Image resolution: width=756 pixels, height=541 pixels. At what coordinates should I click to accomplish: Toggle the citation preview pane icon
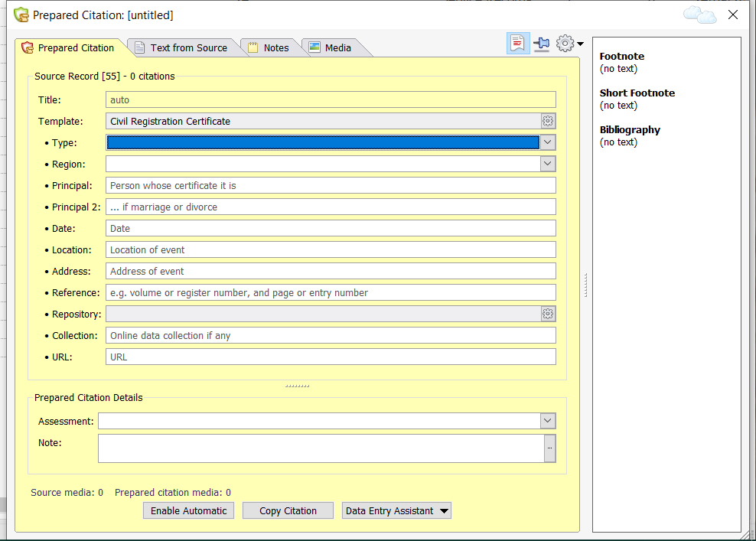point(518,44)
